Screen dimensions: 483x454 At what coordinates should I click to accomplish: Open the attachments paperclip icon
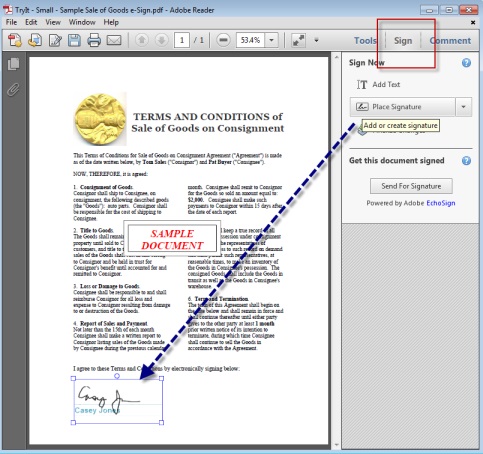coord(13,89)
